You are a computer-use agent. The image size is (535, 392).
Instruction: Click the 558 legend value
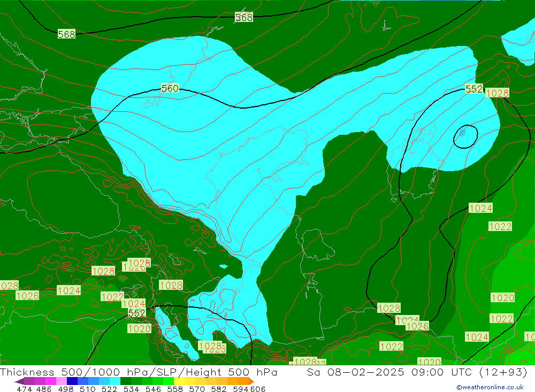(175, 389)
